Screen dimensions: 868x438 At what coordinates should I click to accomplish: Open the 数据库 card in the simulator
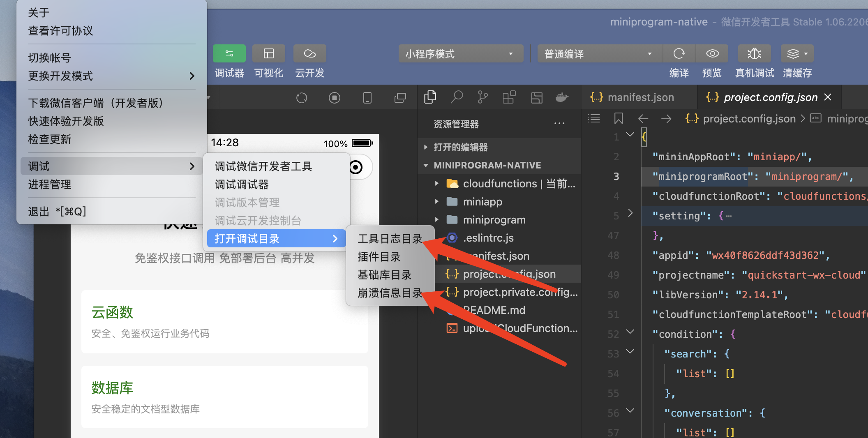click(x=225, y=397)
